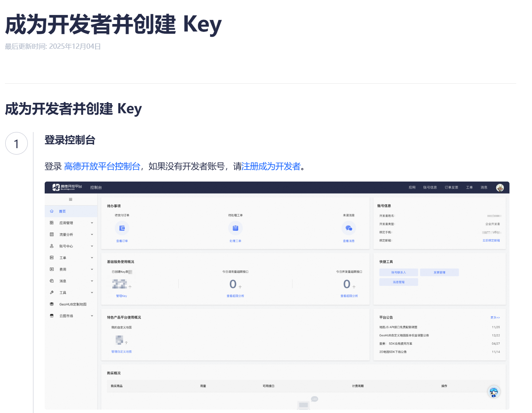Screen dimensions: 532x413
Task: Open 消息 in the top navigation
Action: click(x=484, y=188)
